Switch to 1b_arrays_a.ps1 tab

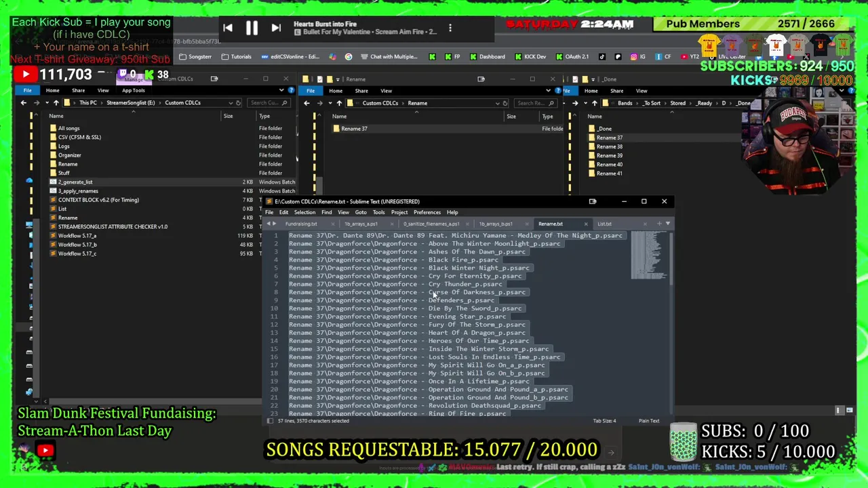(x=361, y=224)
